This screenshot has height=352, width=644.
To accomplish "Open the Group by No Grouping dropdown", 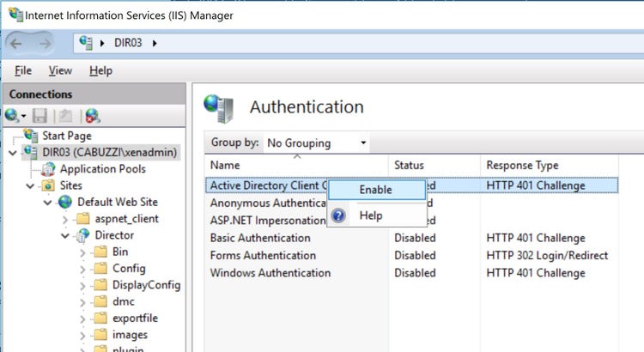I will point(316,143).
